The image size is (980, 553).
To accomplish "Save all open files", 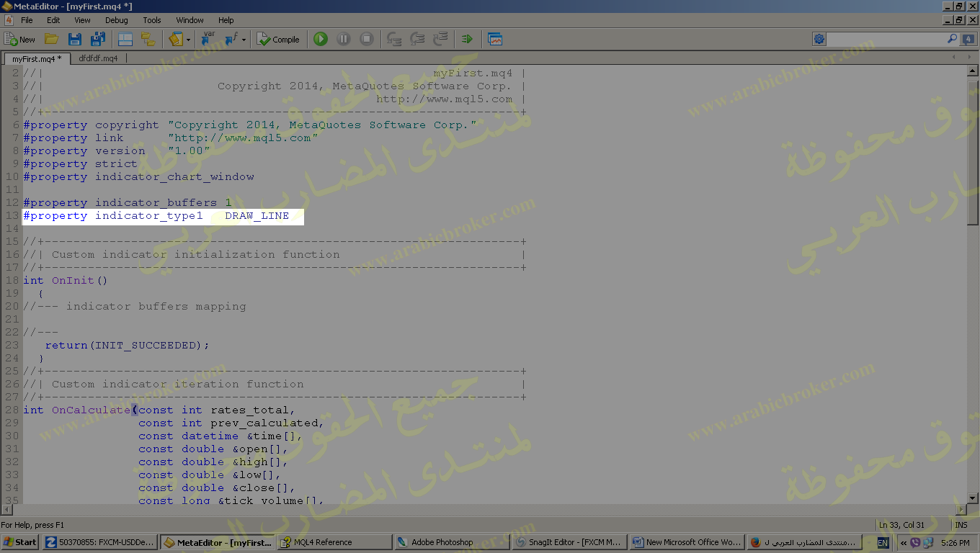I will pyautogui.click(x=98, y=40).
